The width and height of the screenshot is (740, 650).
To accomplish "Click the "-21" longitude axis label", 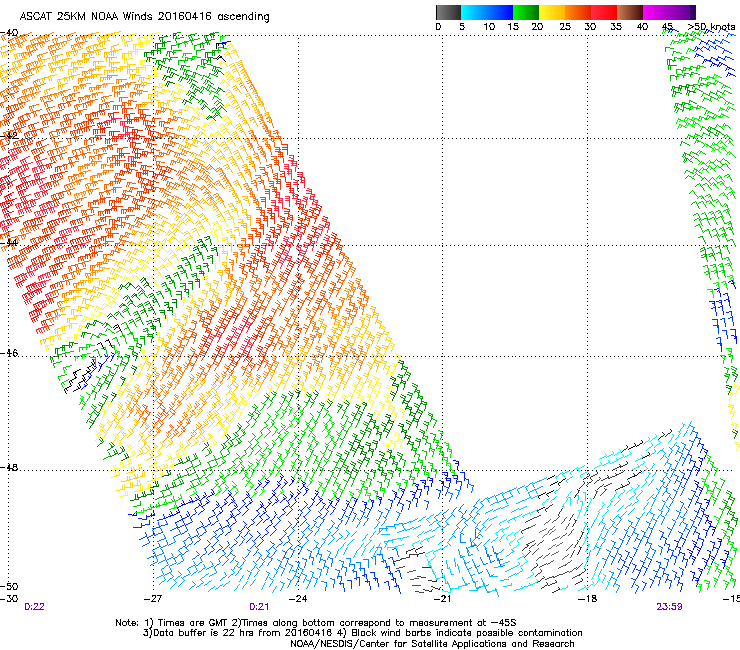I will pyautogui.click(x=442, y=599).
